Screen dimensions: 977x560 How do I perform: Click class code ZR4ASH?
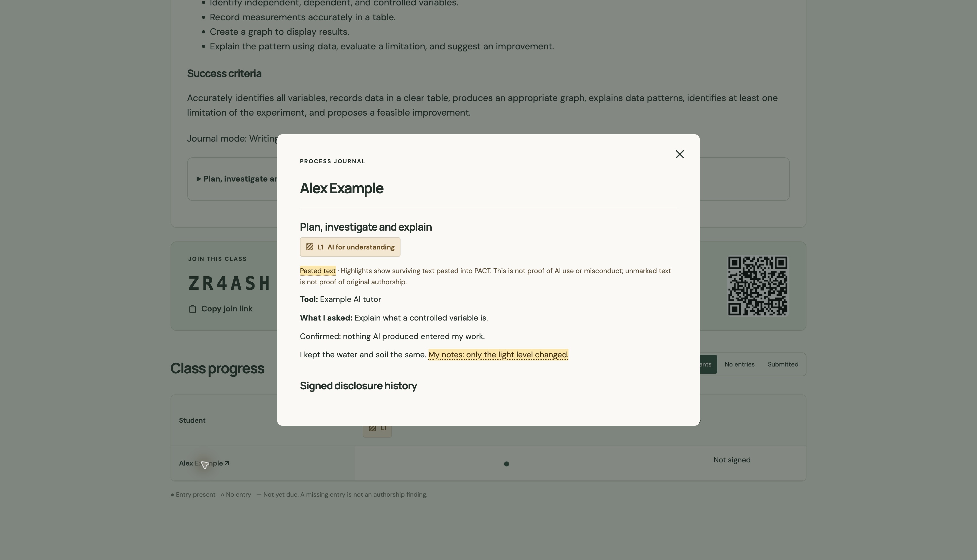pos(229,283)
